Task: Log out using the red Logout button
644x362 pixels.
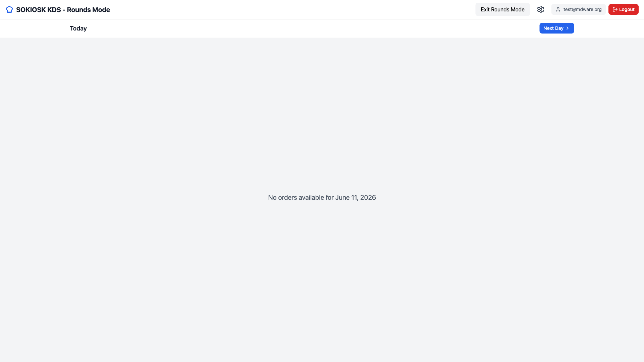Action: tap(623, 9)
